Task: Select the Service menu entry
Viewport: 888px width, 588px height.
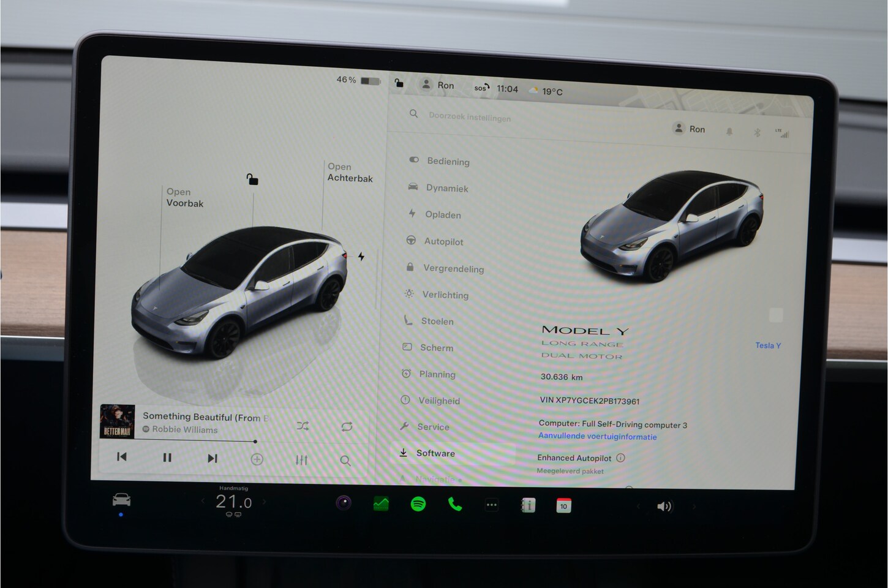Action: 424,427
